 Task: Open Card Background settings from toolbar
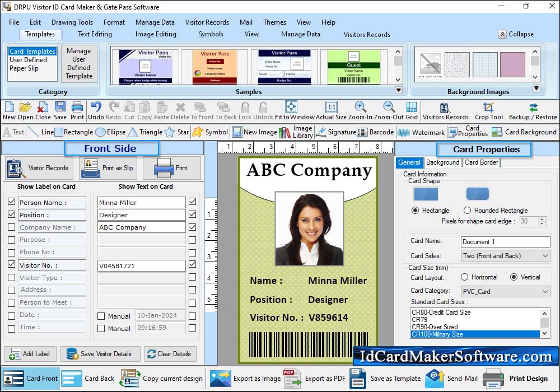[524, 132]
